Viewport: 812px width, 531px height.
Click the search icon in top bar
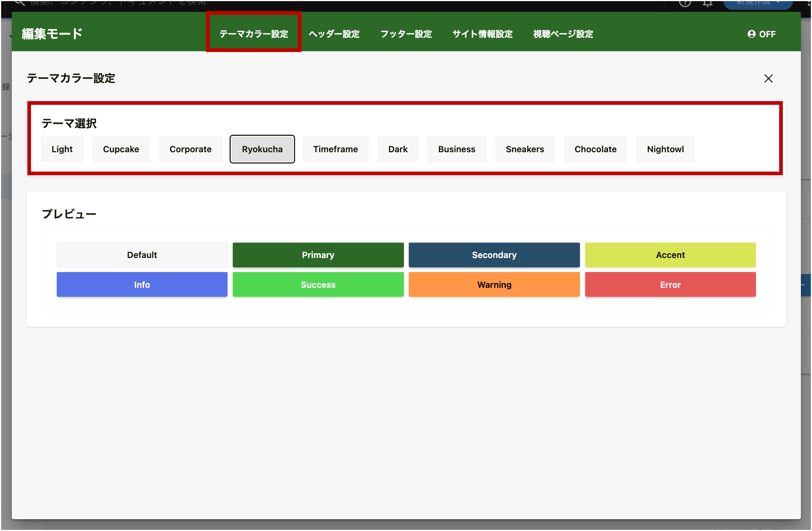19,3
